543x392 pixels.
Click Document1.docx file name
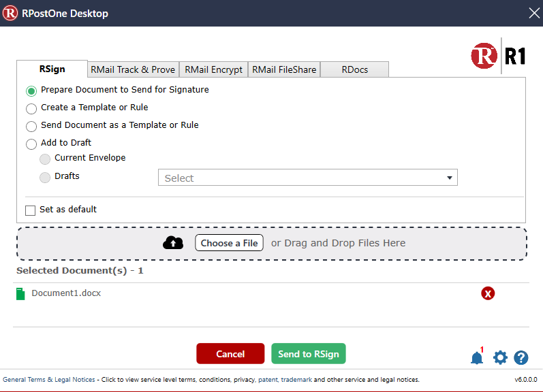pos(66,293)
